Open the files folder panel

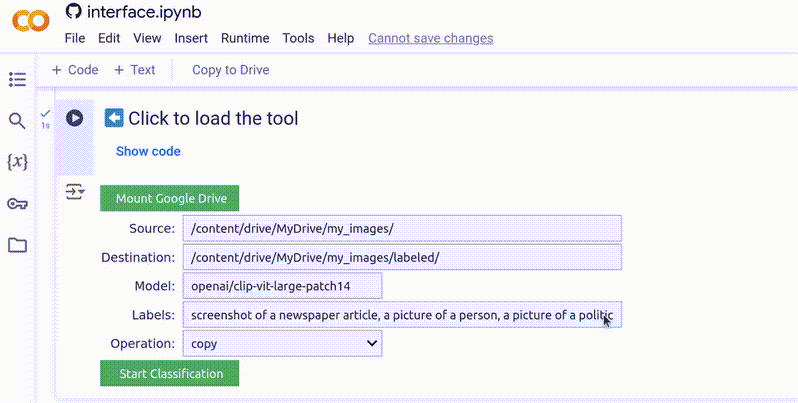pyautogui.click(x=17, y=245)
